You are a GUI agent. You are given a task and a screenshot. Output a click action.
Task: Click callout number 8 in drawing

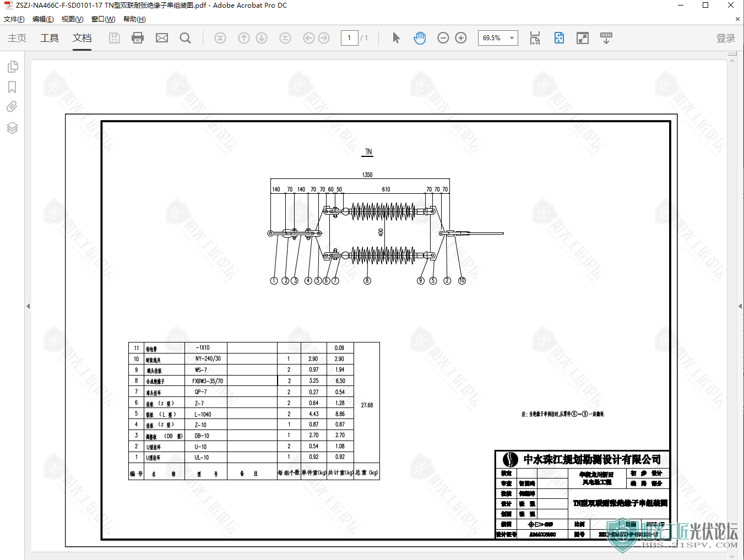click(367, 281)
